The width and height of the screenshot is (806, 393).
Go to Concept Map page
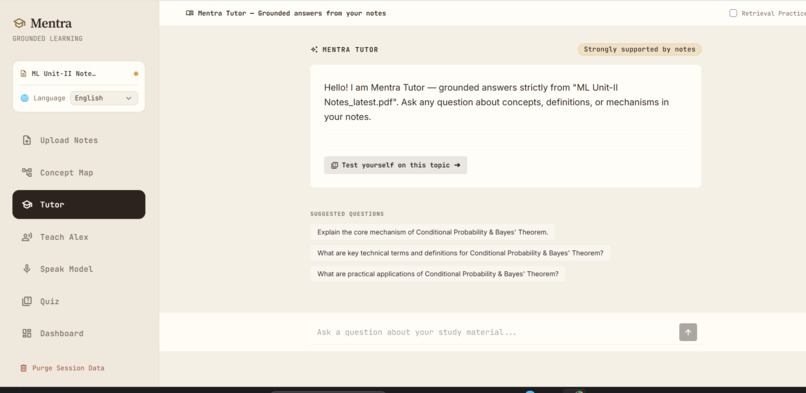pyautogui.click(x=79, y=172)
